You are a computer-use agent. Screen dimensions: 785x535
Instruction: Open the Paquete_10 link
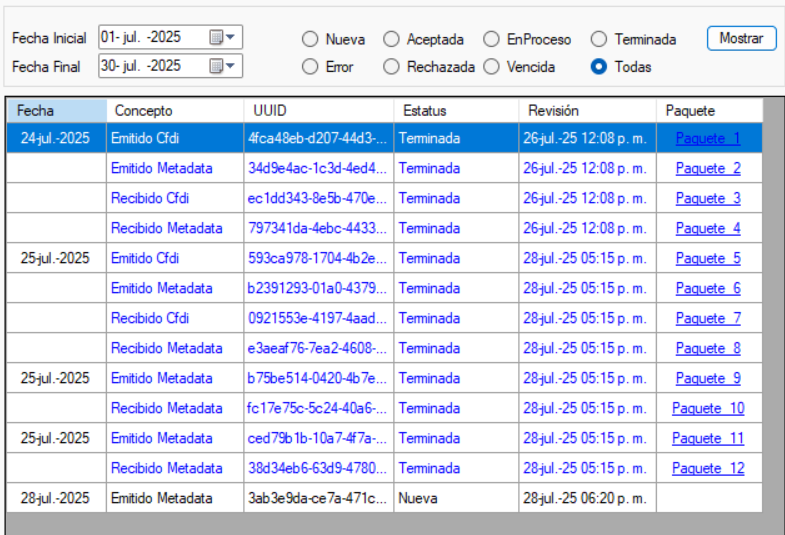(708, 408)
